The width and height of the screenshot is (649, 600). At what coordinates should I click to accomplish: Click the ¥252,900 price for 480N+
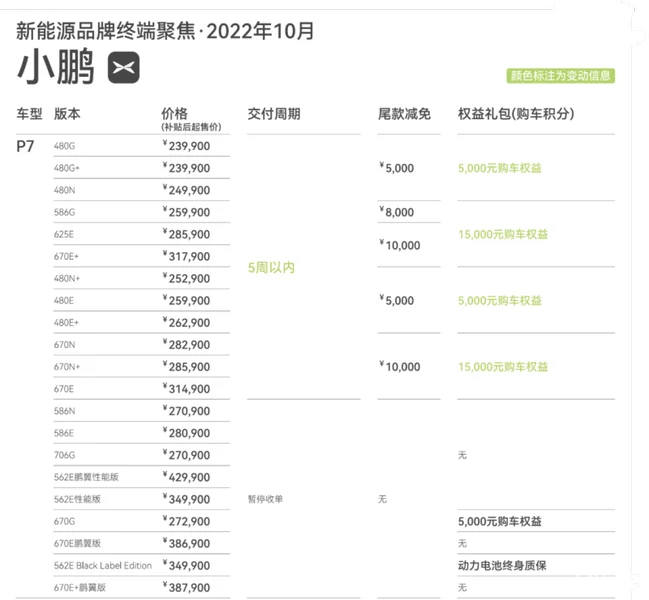(x=186, y=278)
